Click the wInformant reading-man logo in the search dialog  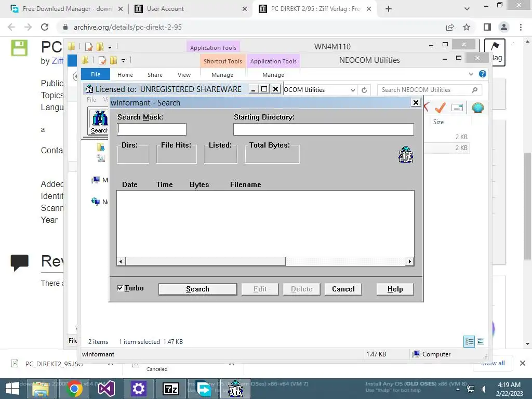tap(405, 155)
